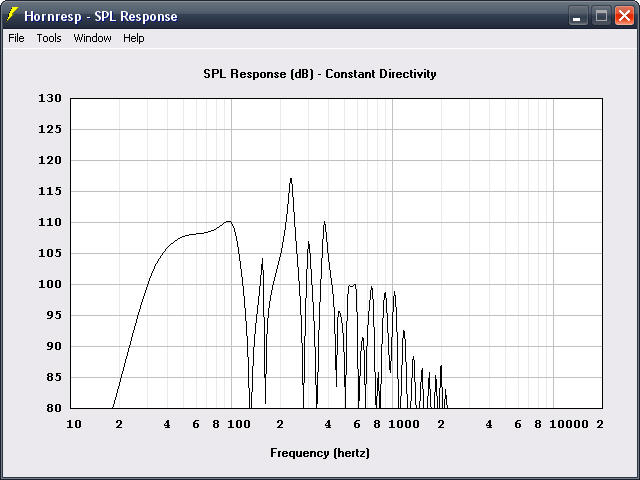
Task: Click the Hornresp lightning bolt icon
Action: pos(12,15)
